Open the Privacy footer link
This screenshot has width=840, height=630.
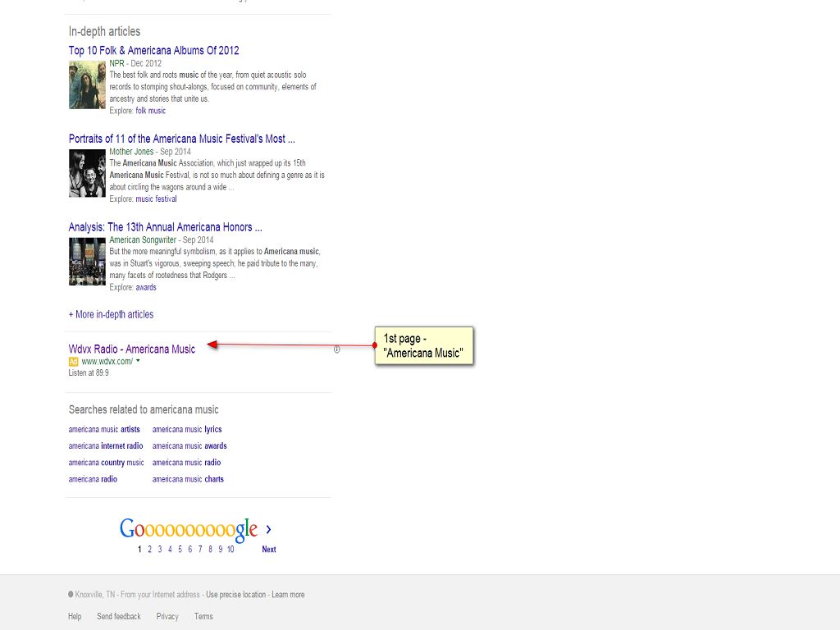coord(167,617)
